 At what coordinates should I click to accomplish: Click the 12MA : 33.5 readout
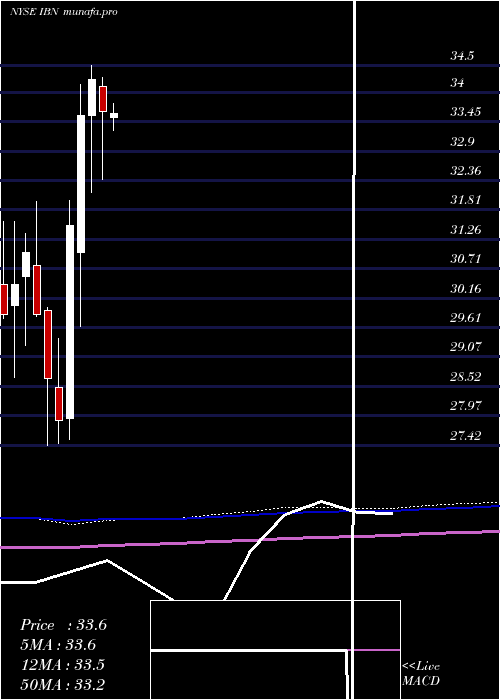63,665
